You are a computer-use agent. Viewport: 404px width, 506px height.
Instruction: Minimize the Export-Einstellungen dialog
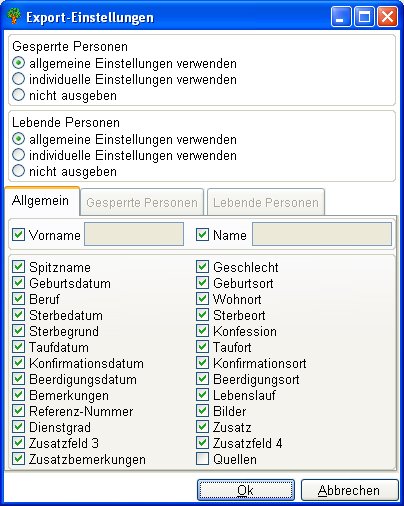pos(341,17)
